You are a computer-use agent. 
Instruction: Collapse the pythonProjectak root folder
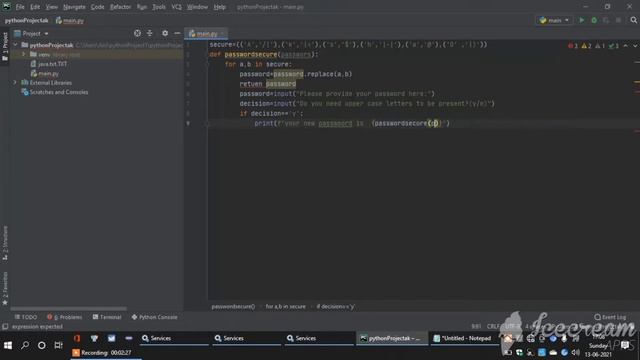point(16,45)
